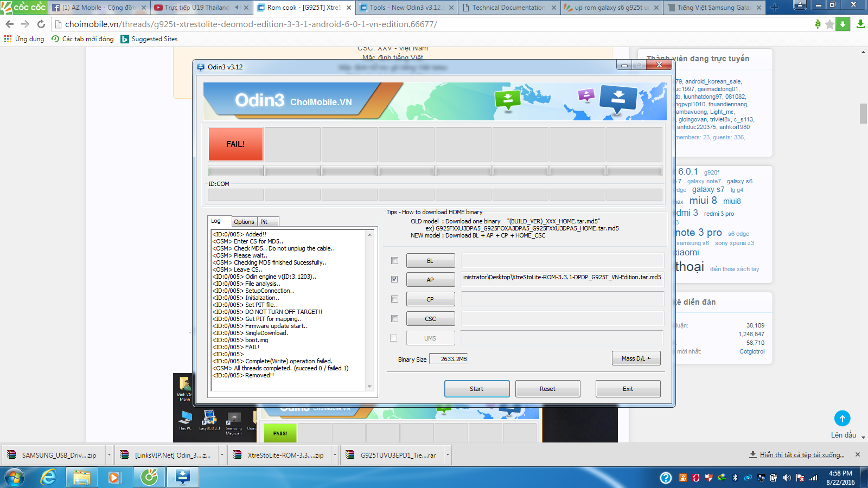Open options arrow for XtreStoLite-ROM zip download

pos(335,455)
